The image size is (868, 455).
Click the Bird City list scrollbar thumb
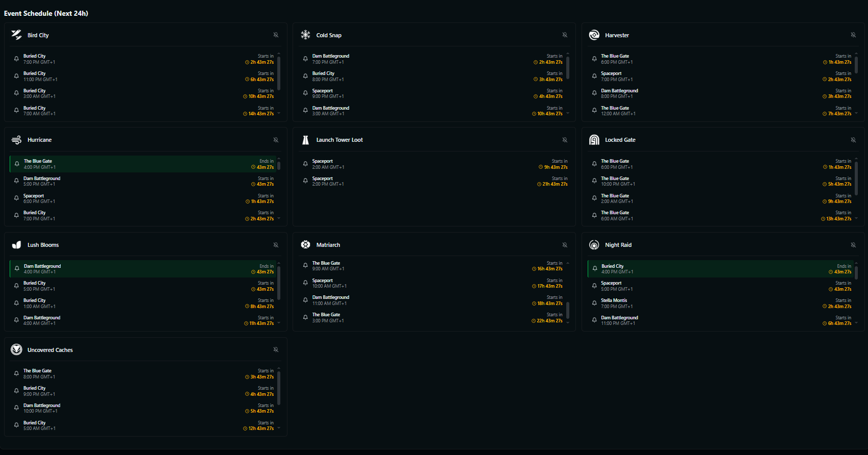pyautogui.click(x=279, y=73)
